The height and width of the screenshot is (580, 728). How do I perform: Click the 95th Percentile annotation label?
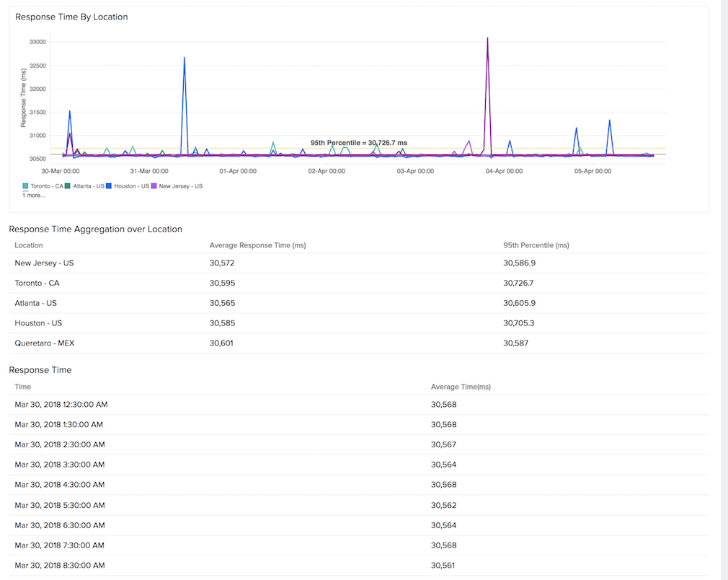point(358,143)
